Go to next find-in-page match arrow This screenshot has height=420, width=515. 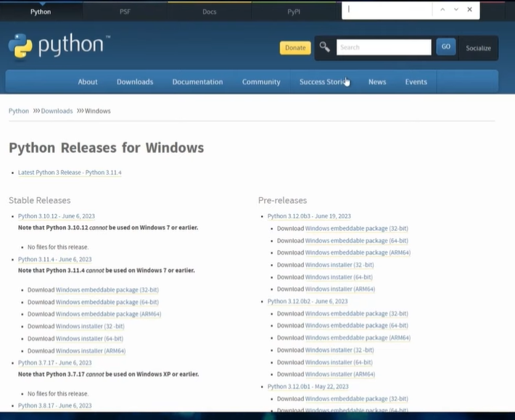tap(456, 9)
